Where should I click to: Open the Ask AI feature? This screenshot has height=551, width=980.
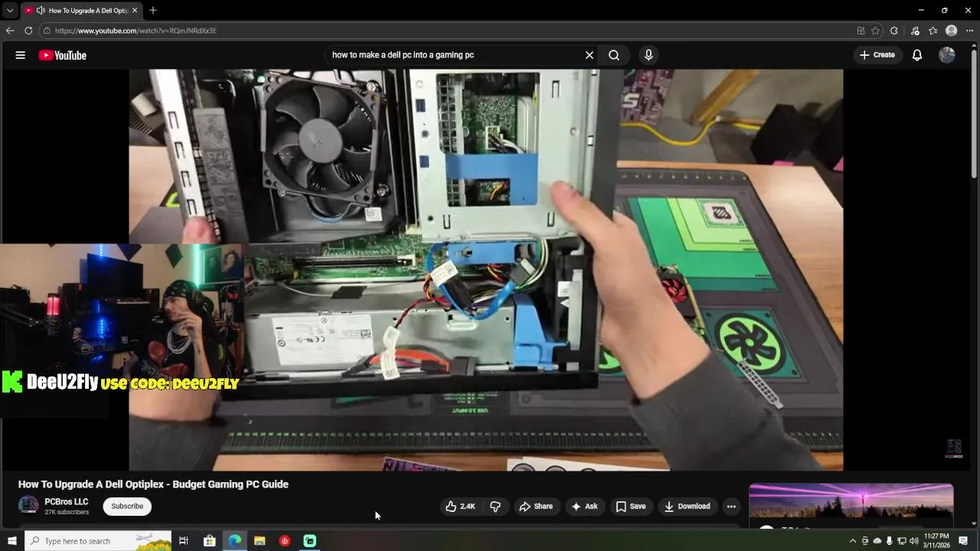(584, 507)
